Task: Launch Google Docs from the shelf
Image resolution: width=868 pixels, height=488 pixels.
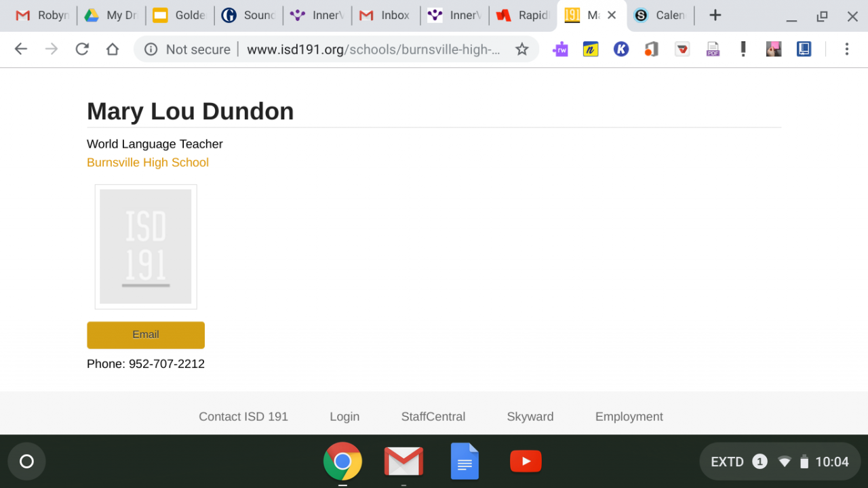Action: tap(465, 462)
